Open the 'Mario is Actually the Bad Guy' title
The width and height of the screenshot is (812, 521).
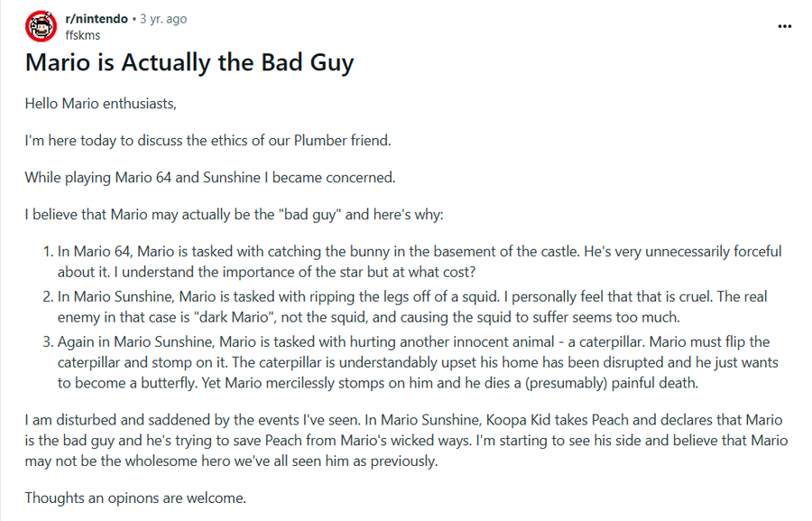(x=189, y=62)
